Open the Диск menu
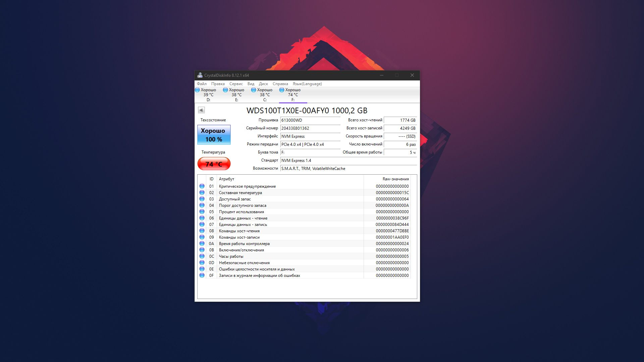The width and height of the screenshot is (644, 362). (264, 84)
